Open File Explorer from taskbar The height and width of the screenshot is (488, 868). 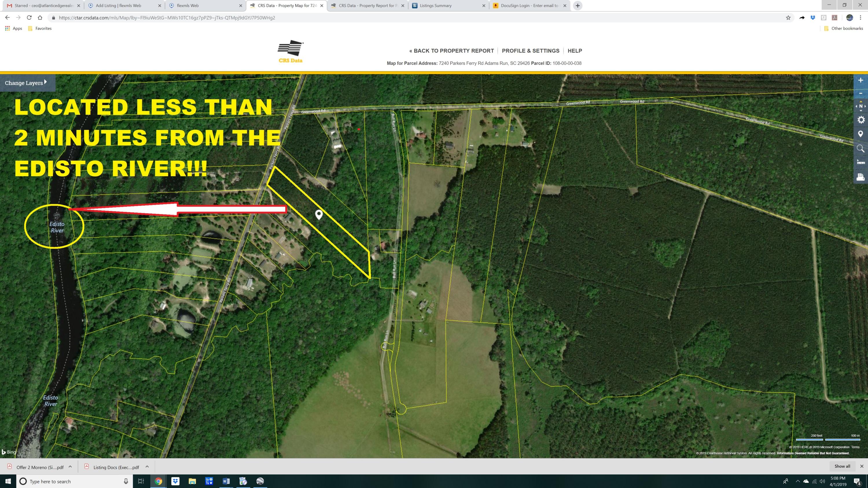192,481
